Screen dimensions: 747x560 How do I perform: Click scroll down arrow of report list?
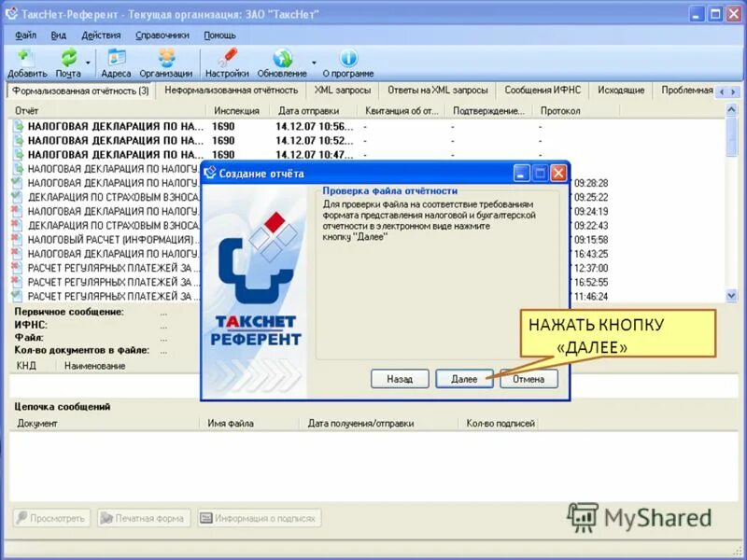click(732, 296)
